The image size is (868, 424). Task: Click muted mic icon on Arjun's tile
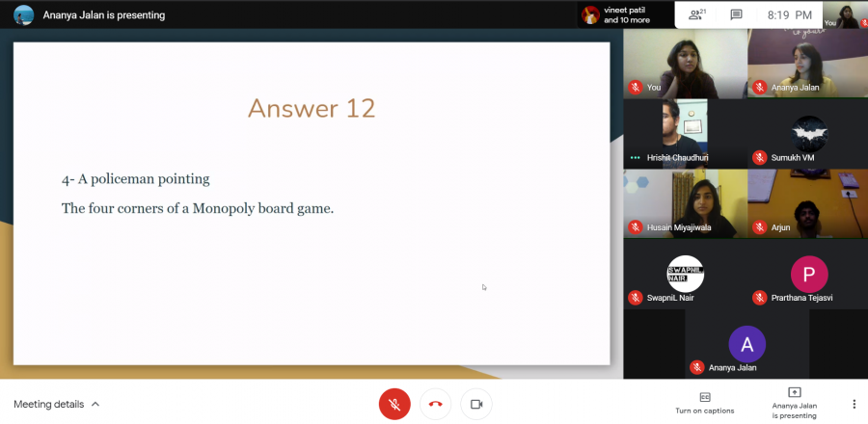click(x=760, y=227)
